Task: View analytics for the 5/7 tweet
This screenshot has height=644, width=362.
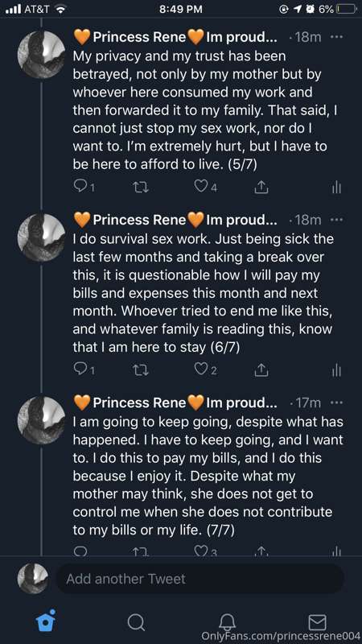Action: tap(336, 188)
